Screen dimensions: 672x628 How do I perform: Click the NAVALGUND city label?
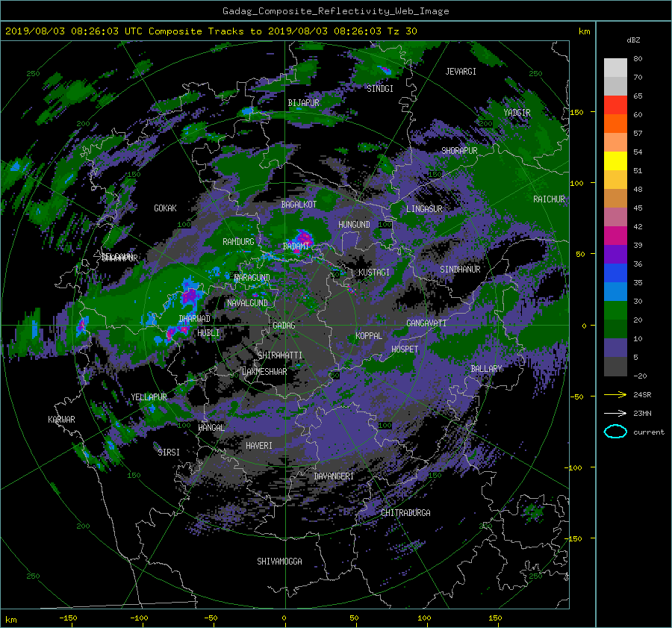click(x=247, y=303)
